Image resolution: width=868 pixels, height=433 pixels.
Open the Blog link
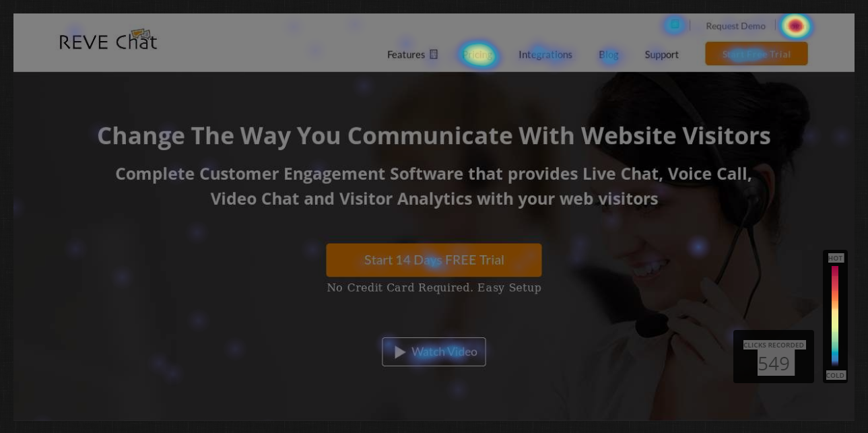609,55
